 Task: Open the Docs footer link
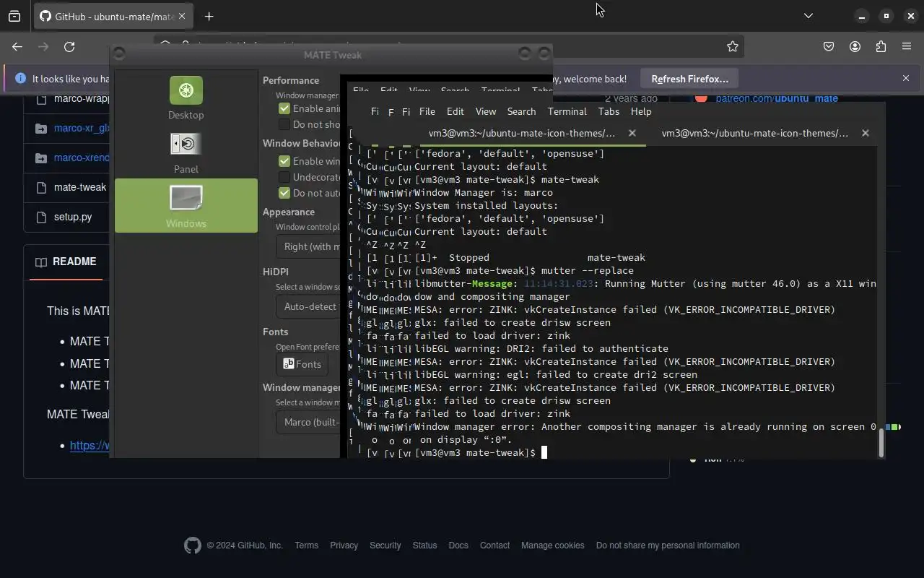click(458, 545)
